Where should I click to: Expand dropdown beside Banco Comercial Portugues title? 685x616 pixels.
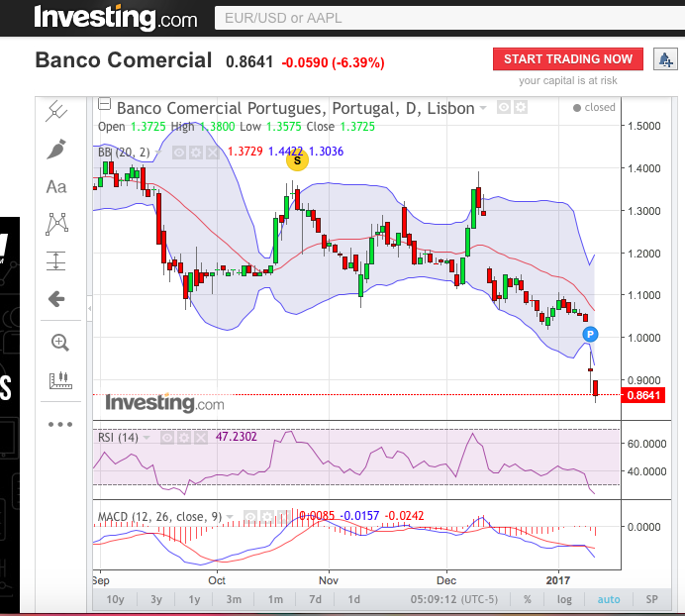pos(483,108)
